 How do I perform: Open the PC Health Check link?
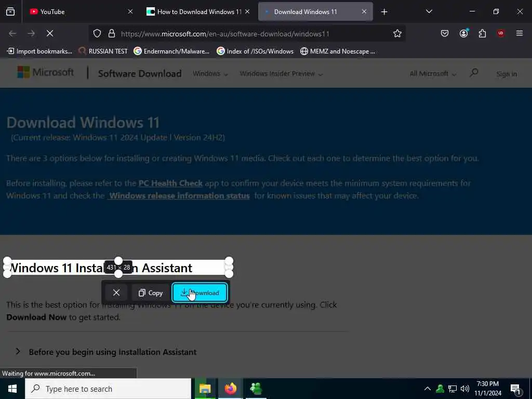pyautogui.click(x=170, y=183)
